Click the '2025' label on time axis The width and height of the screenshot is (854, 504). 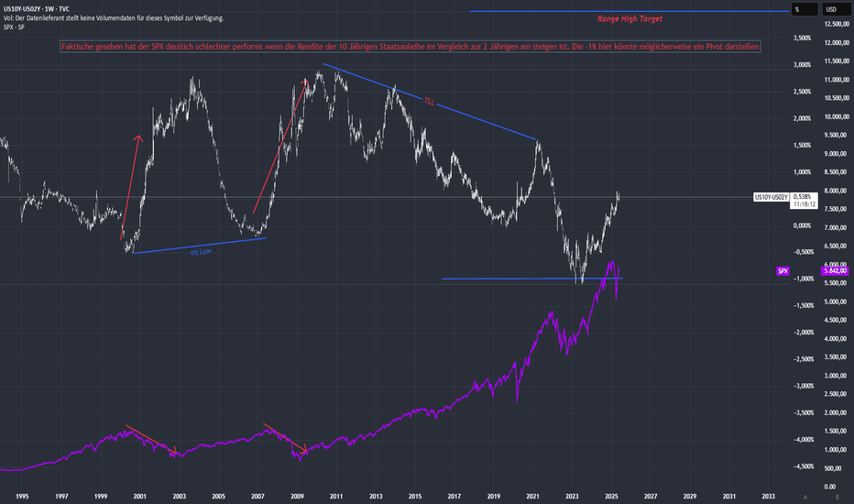611,497
